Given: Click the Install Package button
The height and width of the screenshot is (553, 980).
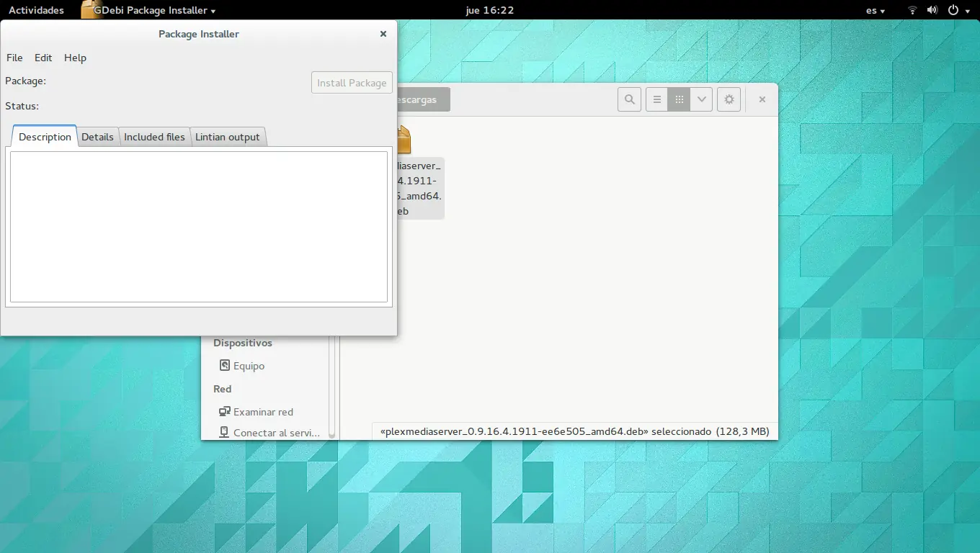Looking at the screenshot, I should (352, 83).
